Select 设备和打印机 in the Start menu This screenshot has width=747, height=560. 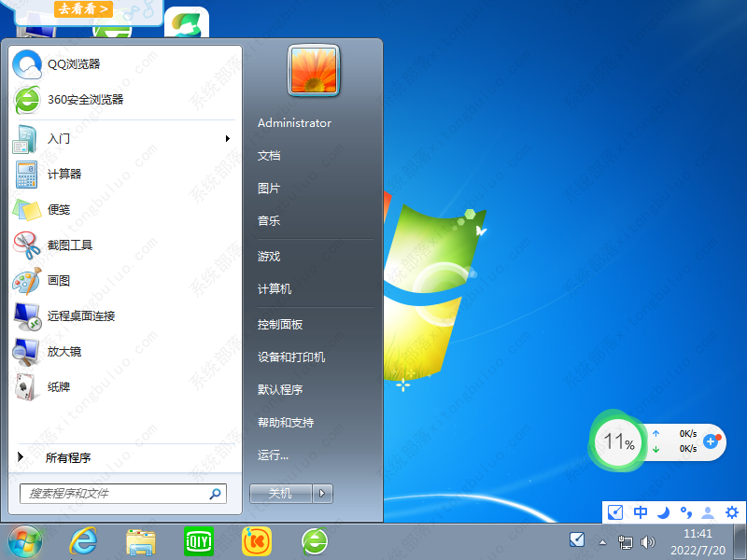click(x=291, y=357)
